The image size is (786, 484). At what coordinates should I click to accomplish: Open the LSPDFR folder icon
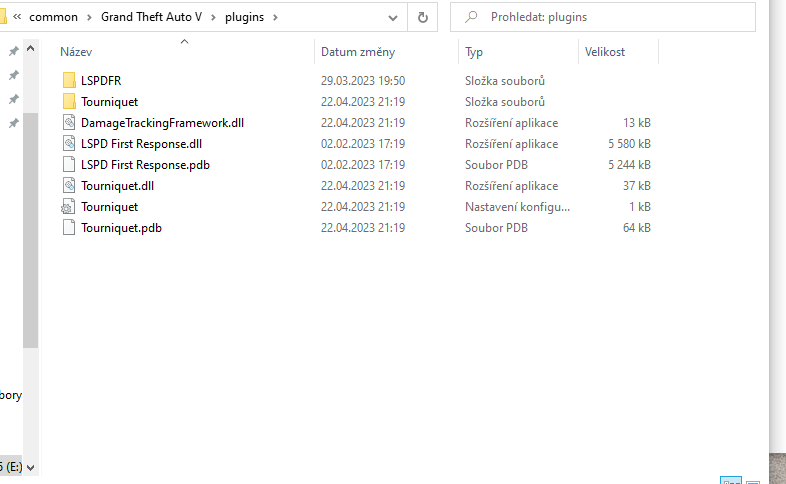pos(69,80)
